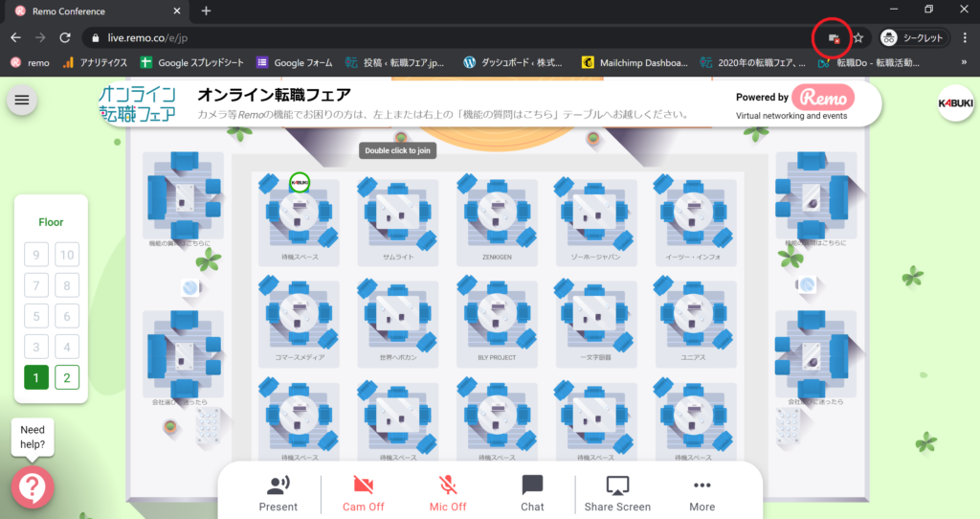Click the address bar URL live.remo.co/e/jp
The height and width of the screenshot is (519, 980).
pos(147,38)
